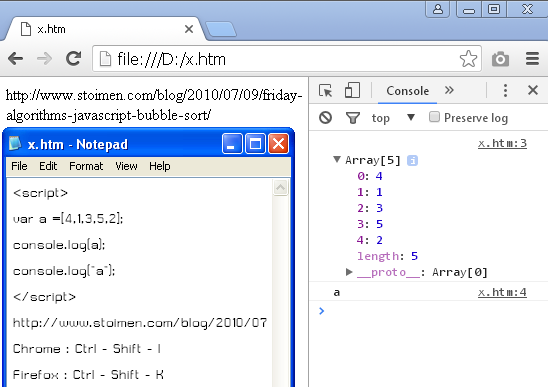Toggle the device mode icon
The image size is (548, 387).
click(352, 90)
